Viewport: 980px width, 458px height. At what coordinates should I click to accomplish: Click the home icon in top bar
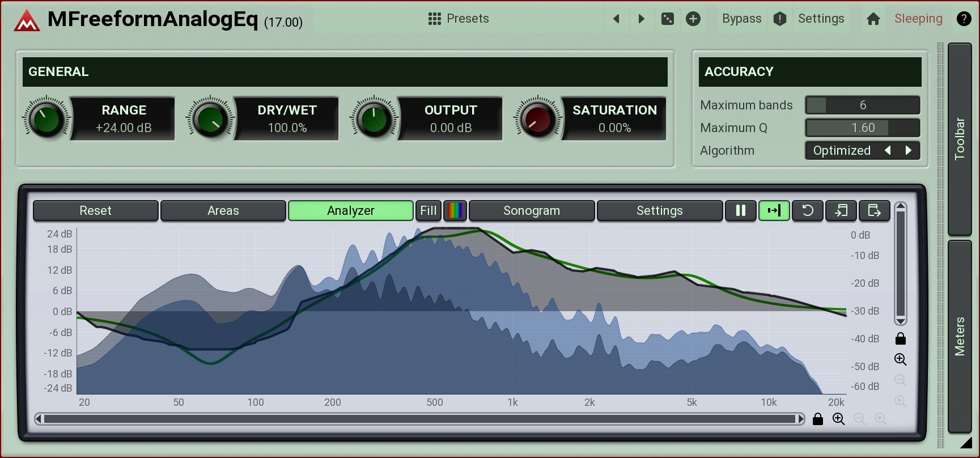tap(873, 19)
